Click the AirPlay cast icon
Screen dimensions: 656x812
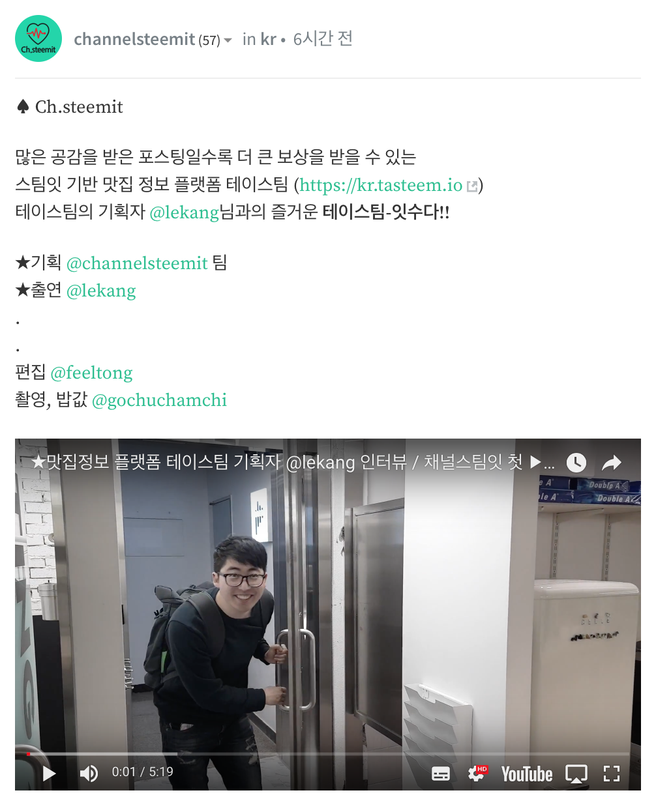(576, 774)
